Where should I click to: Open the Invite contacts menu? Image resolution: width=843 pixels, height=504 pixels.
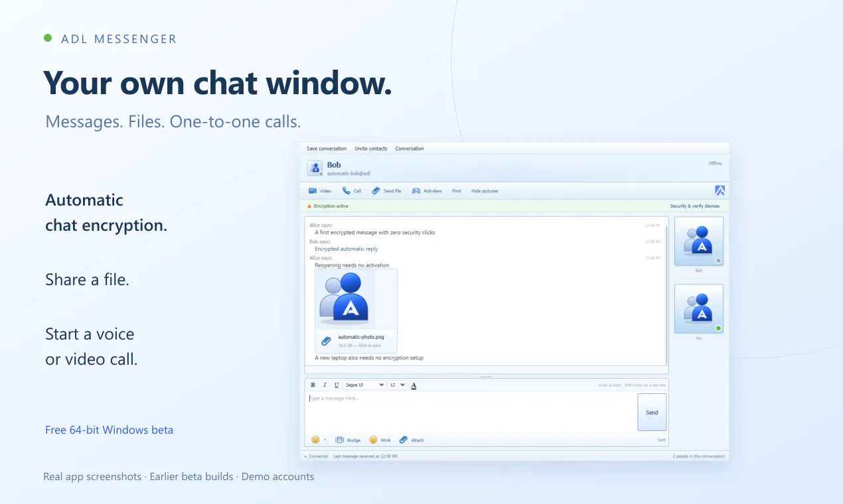click(371, 149)
